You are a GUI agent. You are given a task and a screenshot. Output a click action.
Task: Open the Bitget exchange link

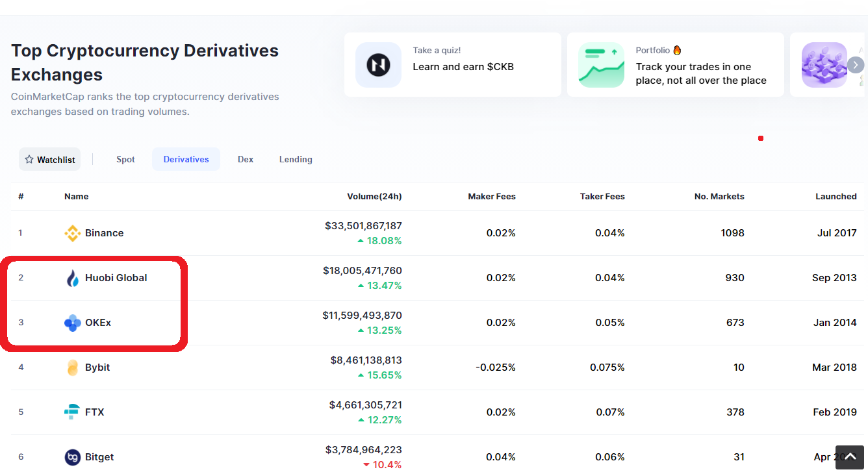99,457
